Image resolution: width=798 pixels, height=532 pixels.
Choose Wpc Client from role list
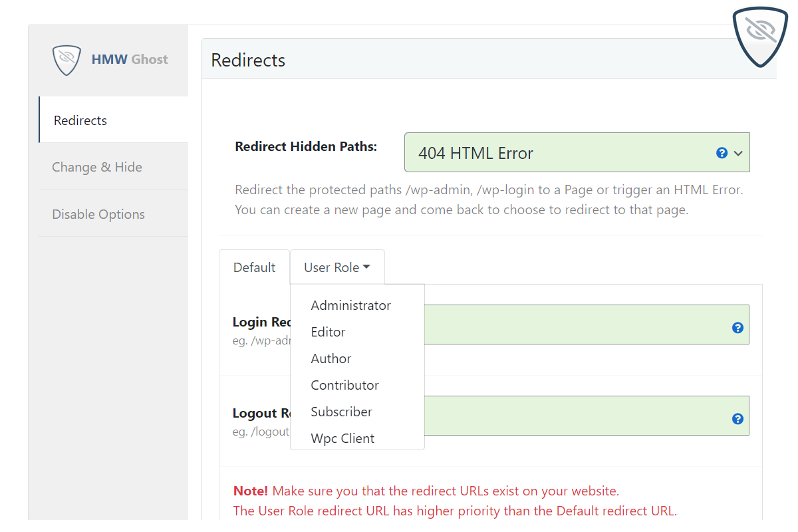coord(342,438)
